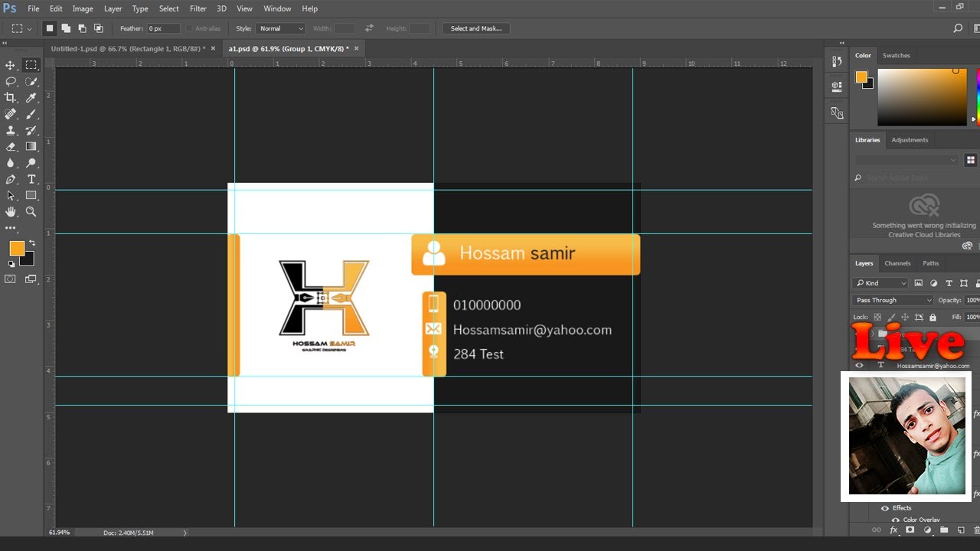This screenshot has height=551, width=980.
Task: Hide the layer Effects
Action: click(x=885, y=508)
